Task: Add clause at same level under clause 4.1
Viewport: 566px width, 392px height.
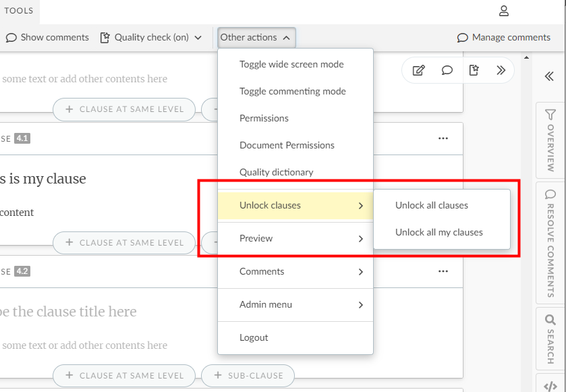Action: coord(124,243)
